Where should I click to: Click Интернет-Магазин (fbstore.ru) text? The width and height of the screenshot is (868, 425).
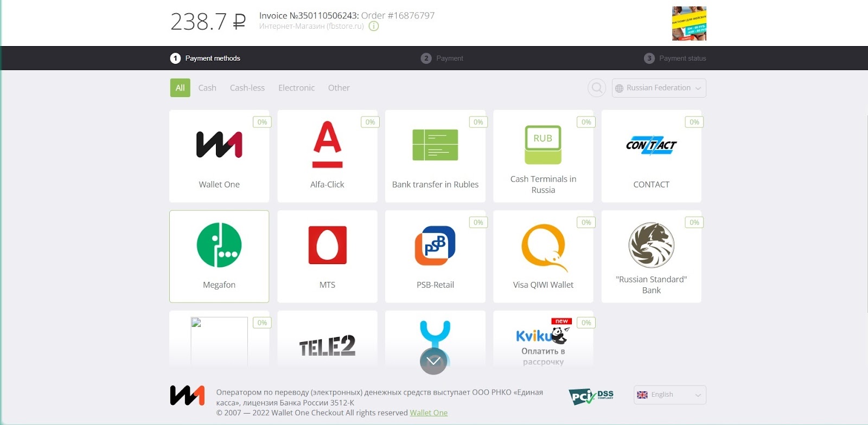(x=311, y=26)
